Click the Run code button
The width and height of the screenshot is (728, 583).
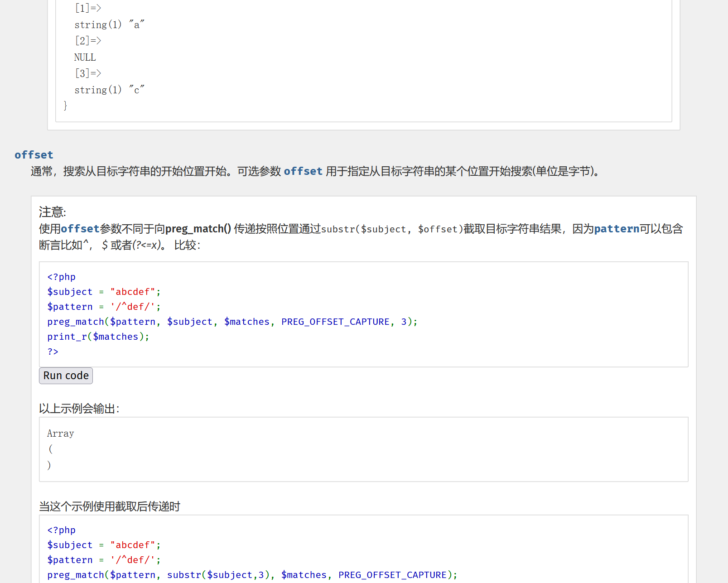66,376
